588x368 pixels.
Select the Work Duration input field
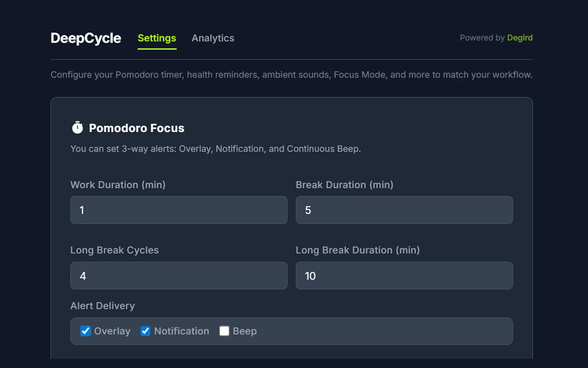pos(179,210)
